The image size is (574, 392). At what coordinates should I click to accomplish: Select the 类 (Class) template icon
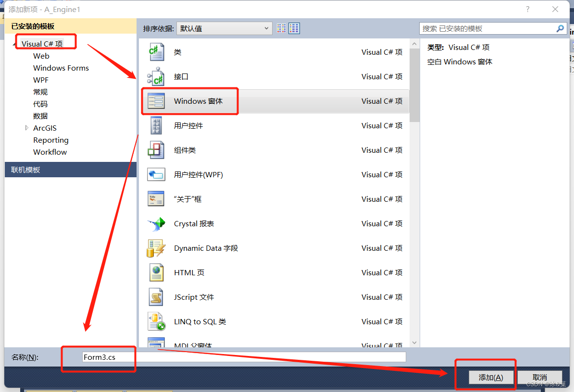[156, 52]
